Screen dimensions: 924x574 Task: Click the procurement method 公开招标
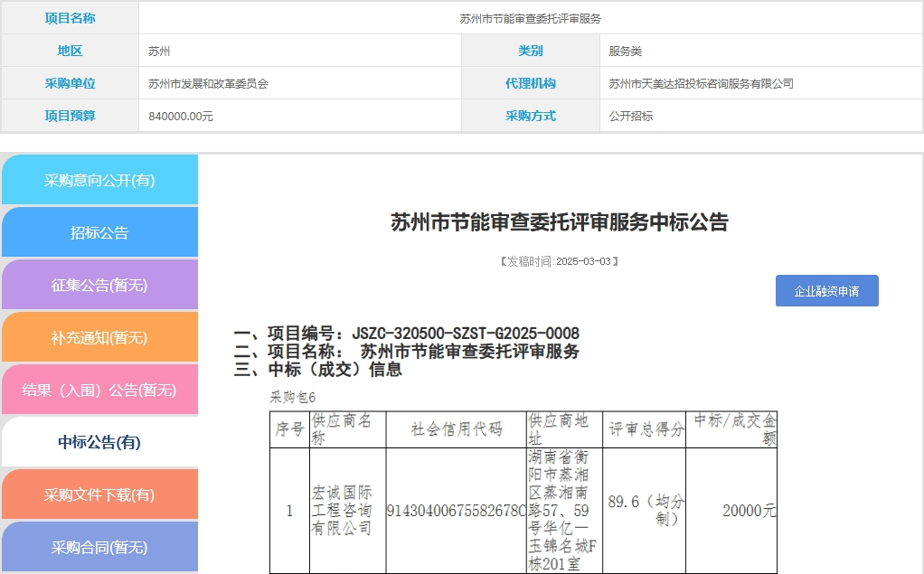coord(630,116)
